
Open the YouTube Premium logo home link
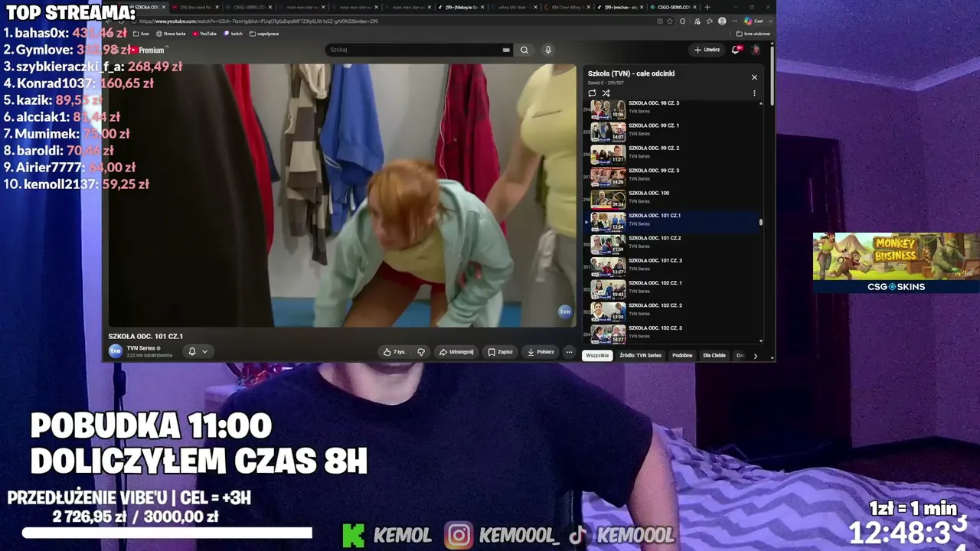pyautogui.click(x=145, y=50)
